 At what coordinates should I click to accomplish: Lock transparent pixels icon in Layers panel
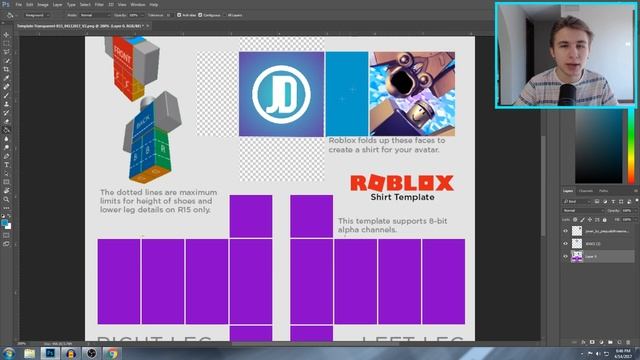(x=575, y=220)
